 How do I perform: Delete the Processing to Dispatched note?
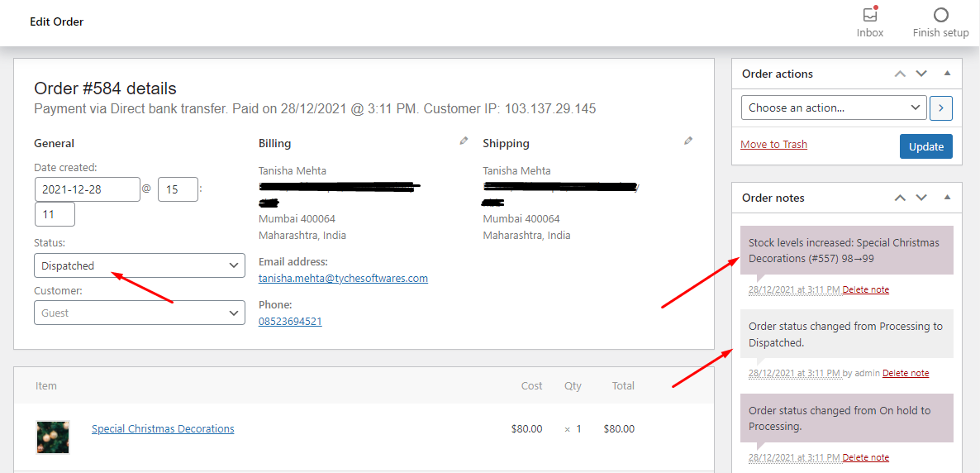point(906,373)
